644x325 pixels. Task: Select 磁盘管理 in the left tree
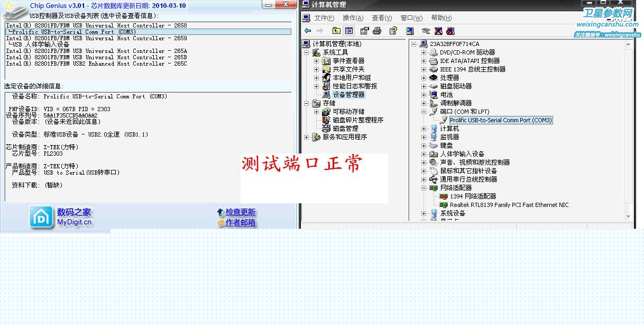[x=345, y=129]
